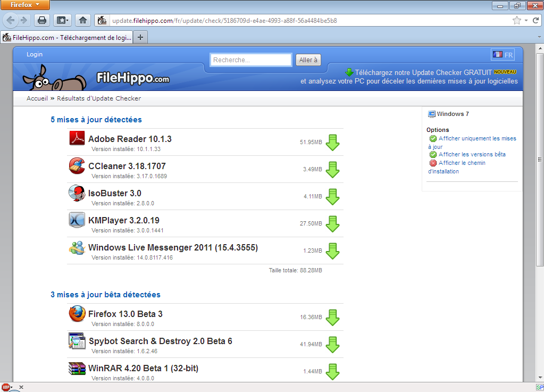544x392 pixels.
Task: Toggle Afficher uniquement les mises à jour
Action: (472, 143)
